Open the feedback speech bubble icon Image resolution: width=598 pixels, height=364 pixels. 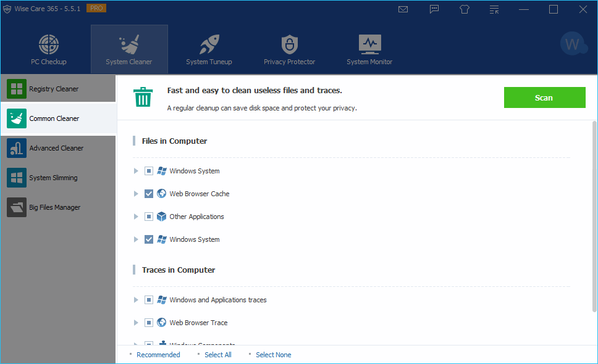434,9
